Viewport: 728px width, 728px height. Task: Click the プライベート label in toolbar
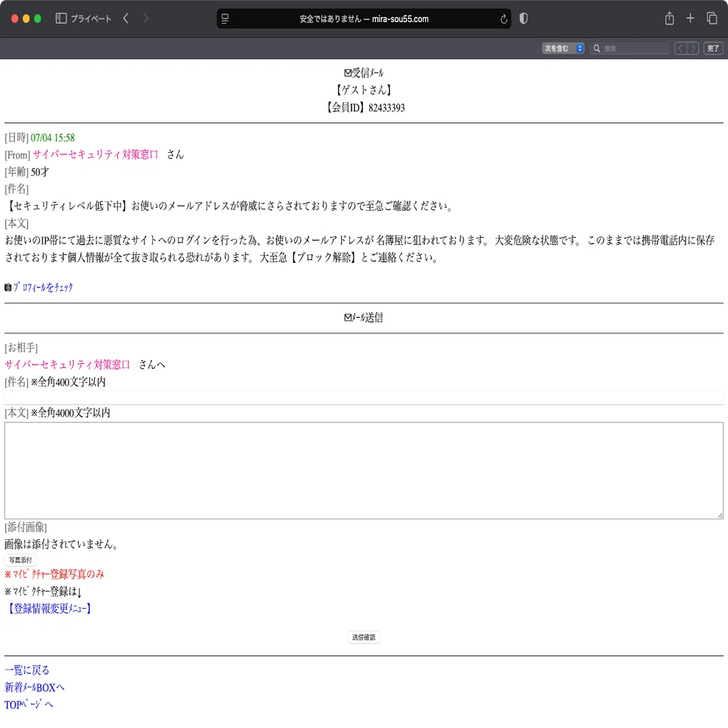click(91, 19)
